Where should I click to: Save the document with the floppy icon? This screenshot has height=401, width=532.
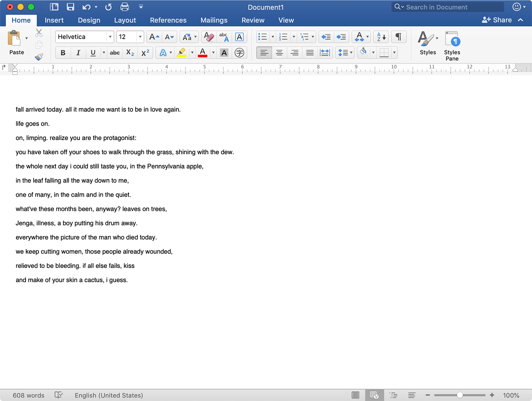[71, 7]
